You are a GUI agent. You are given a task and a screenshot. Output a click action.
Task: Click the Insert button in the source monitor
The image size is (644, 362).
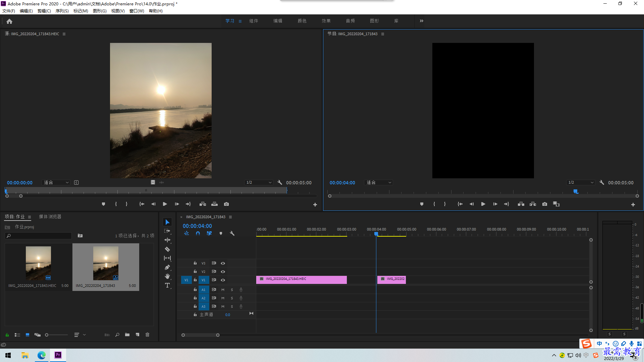[203, 204]
